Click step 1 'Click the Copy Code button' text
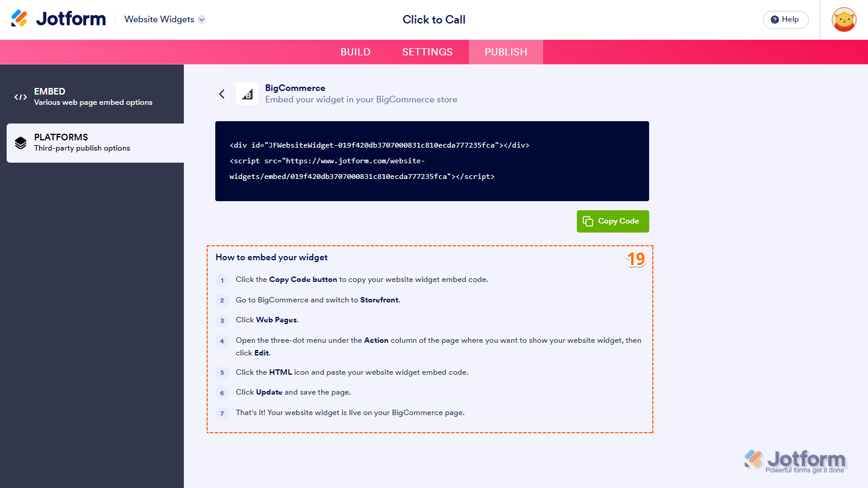 click(x=362, y=280)
